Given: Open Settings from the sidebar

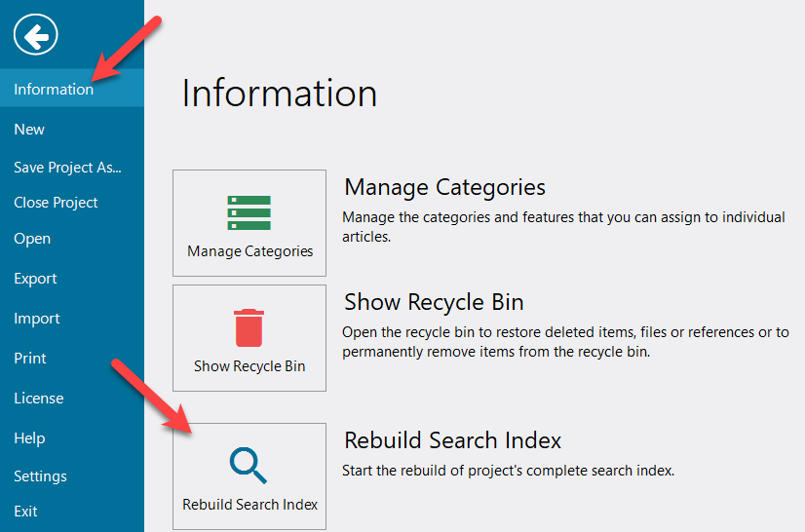Looking at the screenshot, I should [x=40, y=476].
